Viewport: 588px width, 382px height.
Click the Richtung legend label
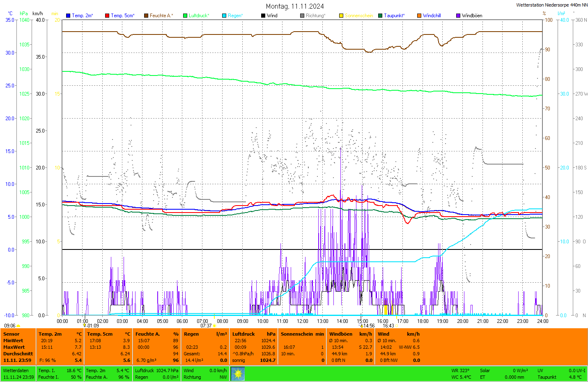click(x=315, y=16)
